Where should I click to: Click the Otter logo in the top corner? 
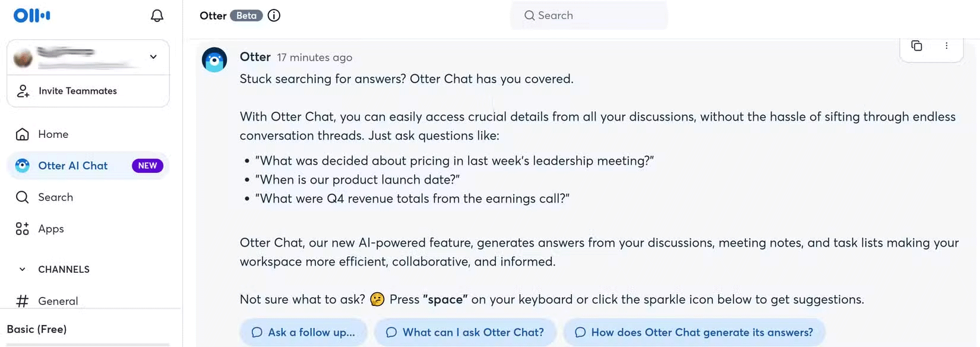point(31,15)
